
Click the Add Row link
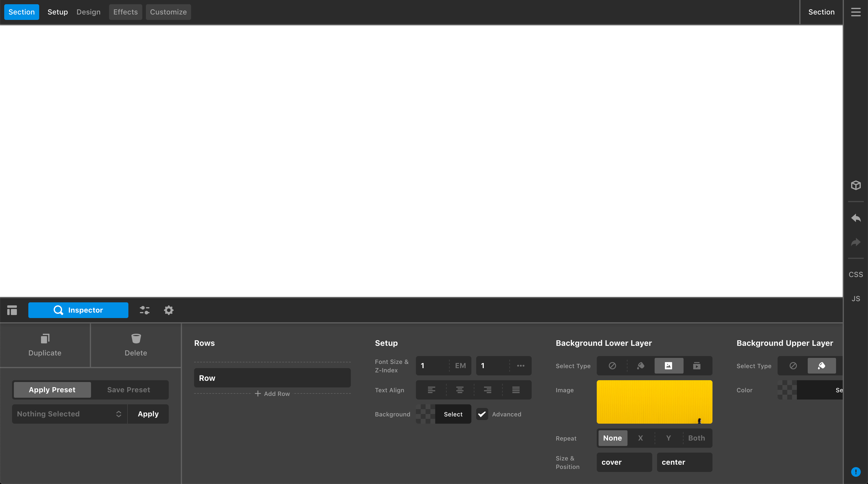tap(272, 393)
